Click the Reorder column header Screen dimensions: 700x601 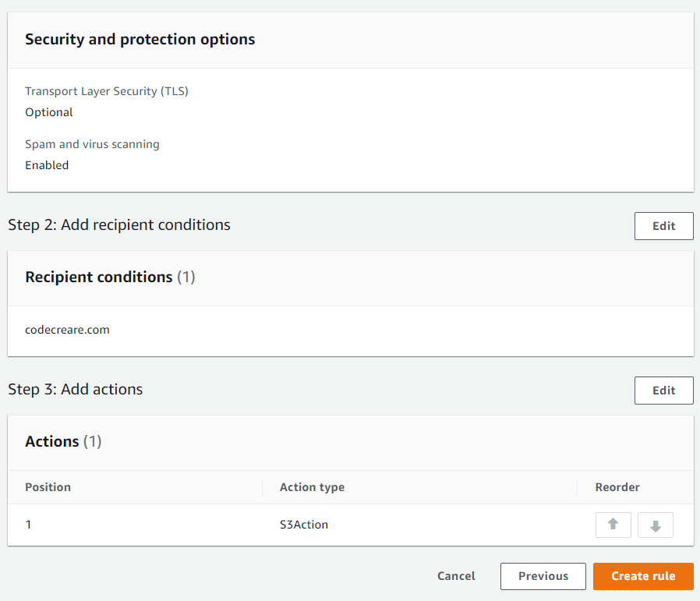[x=617, y=487]
